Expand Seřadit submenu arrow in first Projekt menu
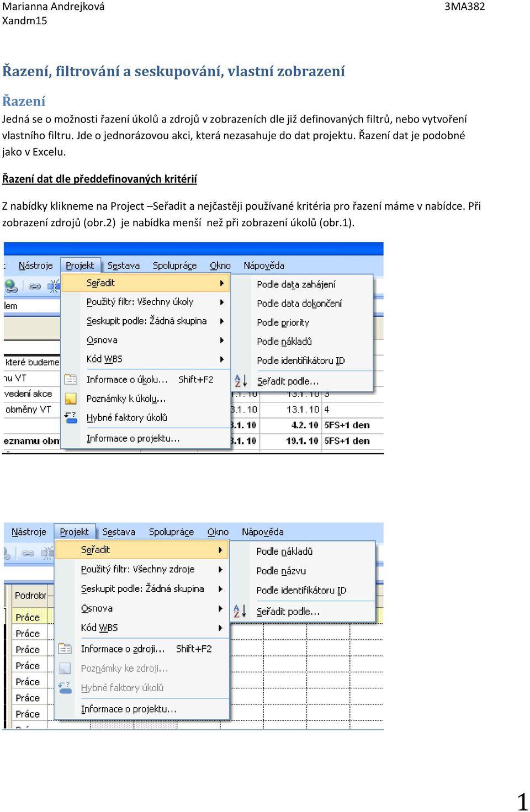 click(222, 283)
